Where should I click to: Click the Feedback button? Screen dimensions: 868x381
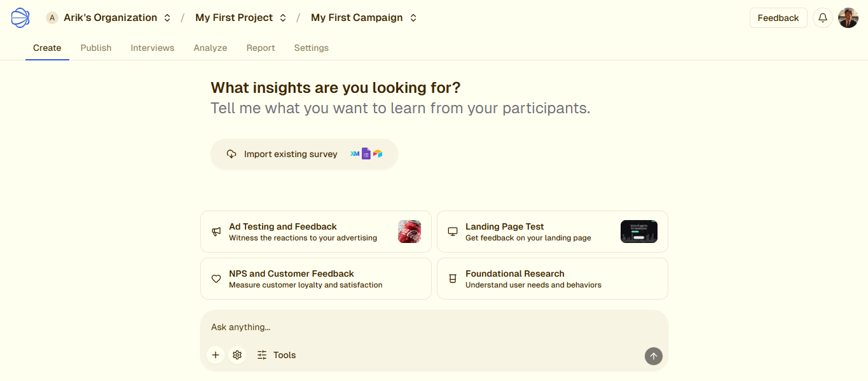tap(778, 18)
